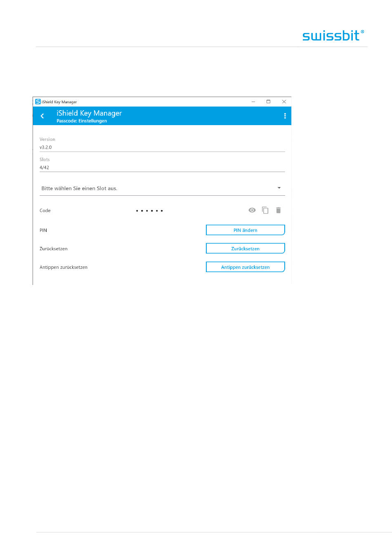Click the Zurücksetzen button
This screenshot has height=555, width=392.
click(246, 249)
